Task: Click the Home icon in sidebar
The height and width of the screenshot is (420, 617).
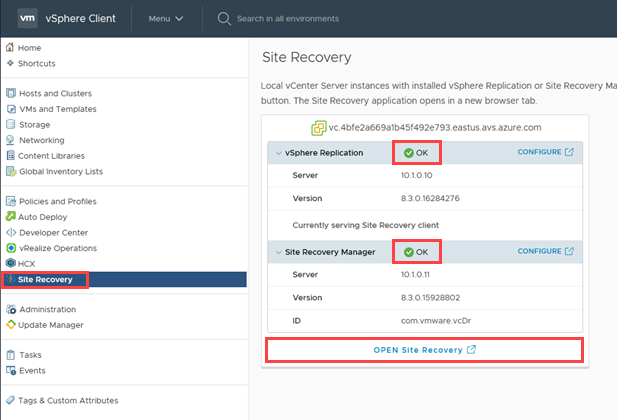Action: (x=10, y=47)
